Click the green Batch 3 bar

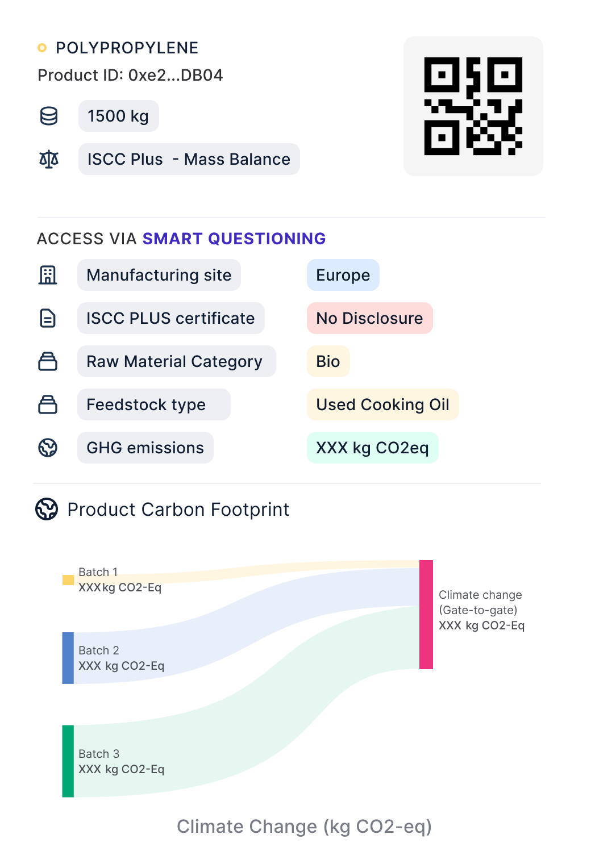pos(68,761)
